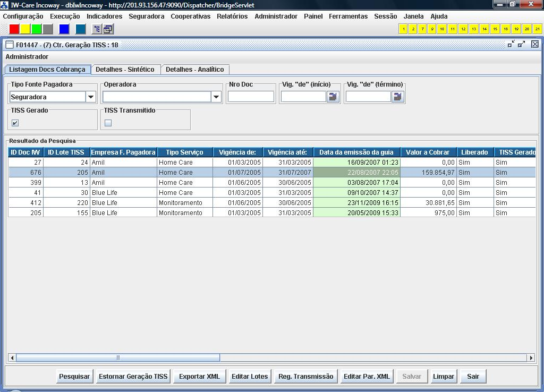
Task: Switch to the Detalhes - Analítico tab
Action: coord(194,70)
